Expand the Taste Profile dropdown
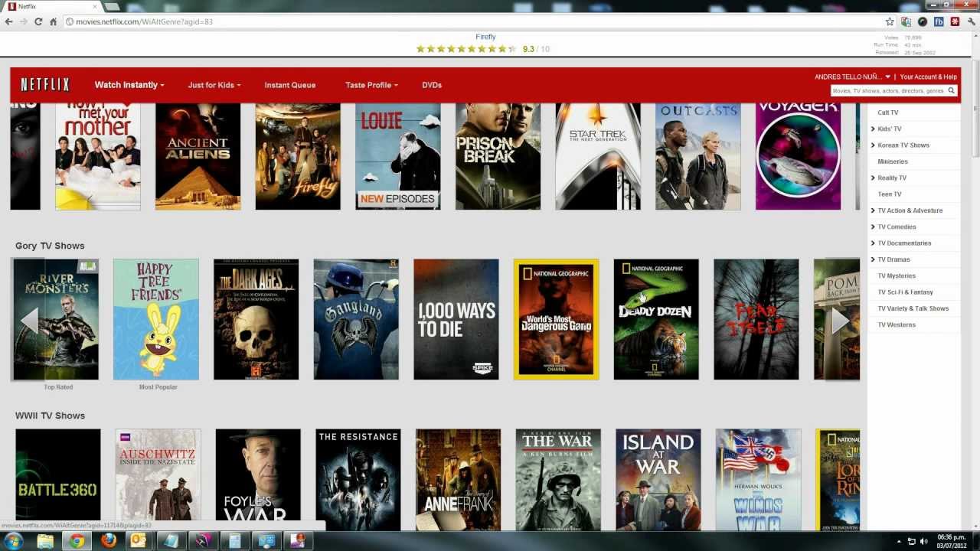This screenshot has height=551, width=980. pyautogui.click(x=371, y=85)
